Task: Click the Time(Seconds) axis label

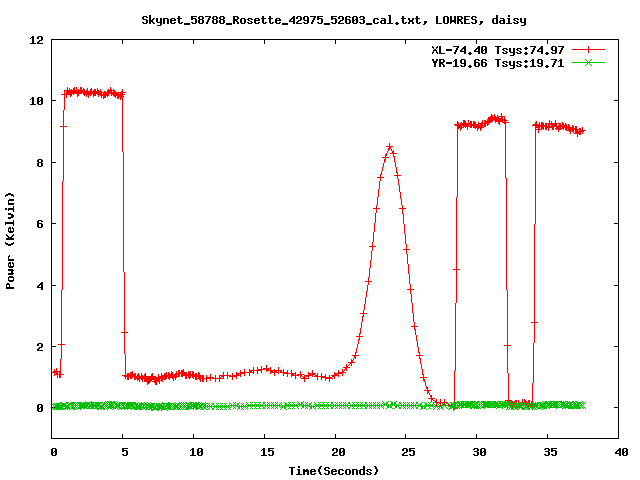Action: 334,471
